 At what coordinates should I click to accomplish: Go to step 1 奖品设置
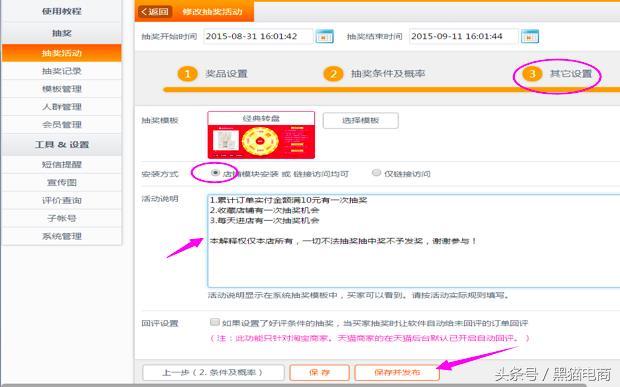tap(213, 74)
